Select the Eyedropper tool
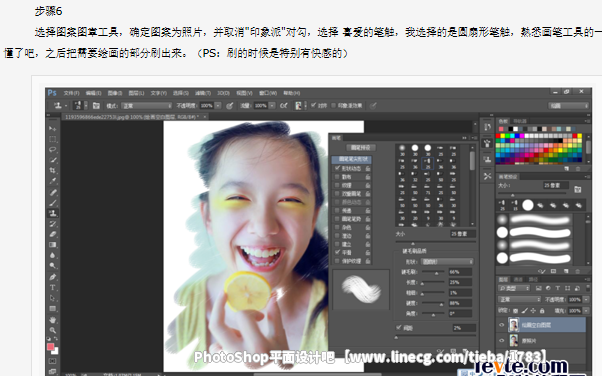 tap(53, 181)
